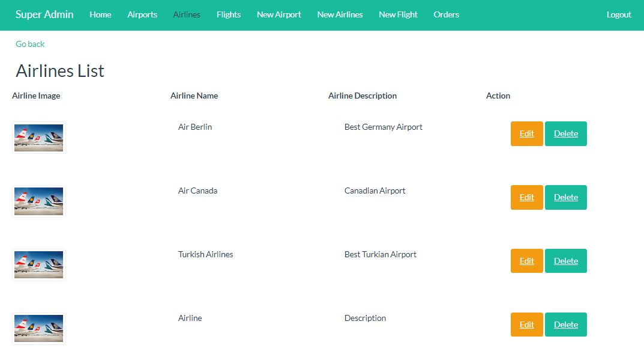Click the Air Berlin airline image thumbnail

pos(38,138)
